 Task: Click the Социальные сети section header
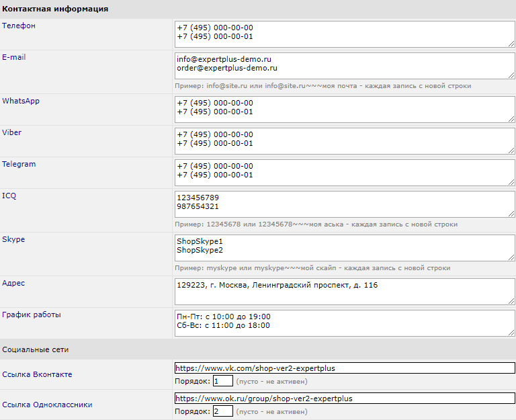coord(35,349)
